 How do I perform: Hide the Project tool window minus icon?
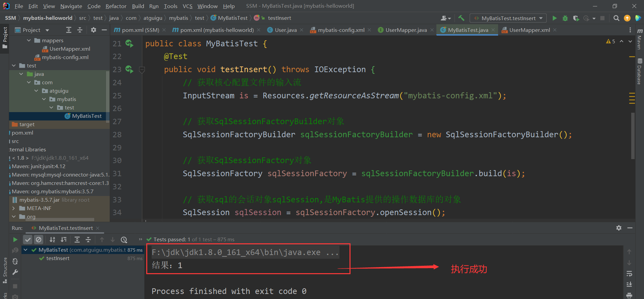point(104,30)
